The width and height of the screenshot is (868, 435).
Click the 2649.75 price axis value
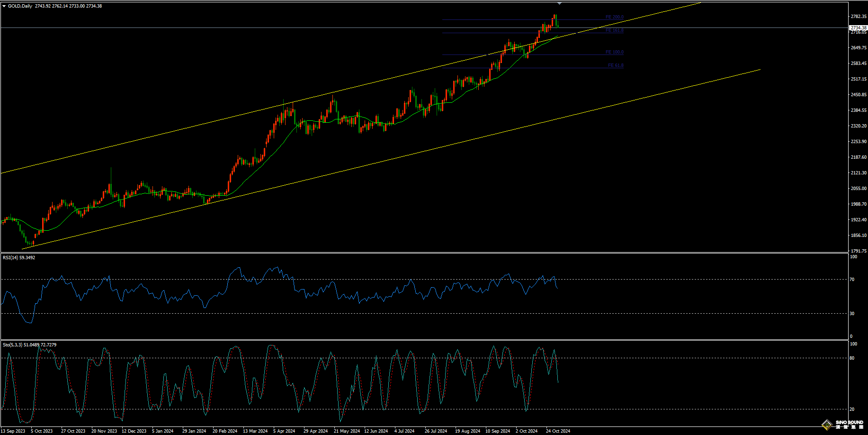pyautogui.click(x=859, y=48)
